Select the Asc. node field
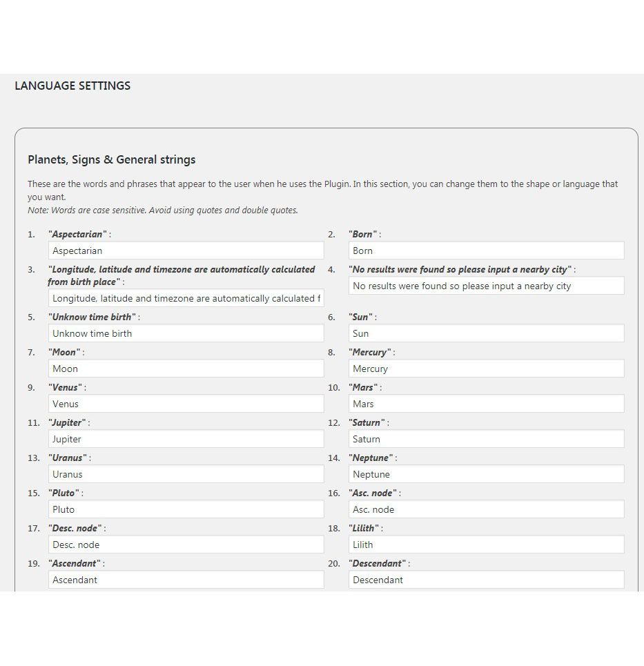The image size is (644, 666). click(x=486, y=509)
